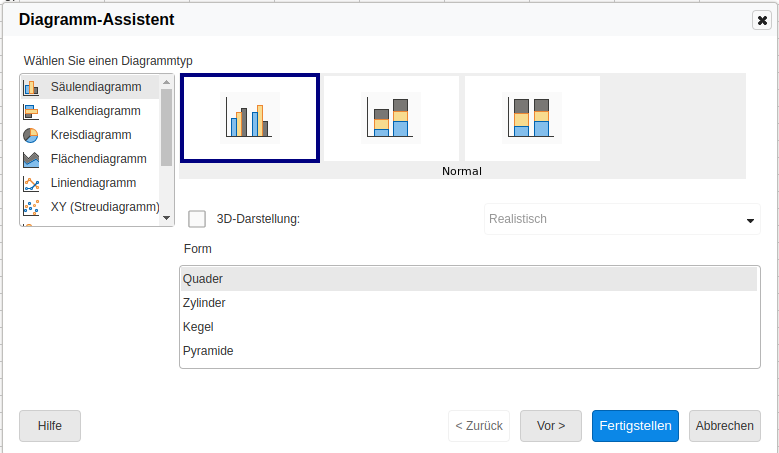779x453 pixels.
Task: Open the Realistisch dropdown arrow
Action: point(750,220)
